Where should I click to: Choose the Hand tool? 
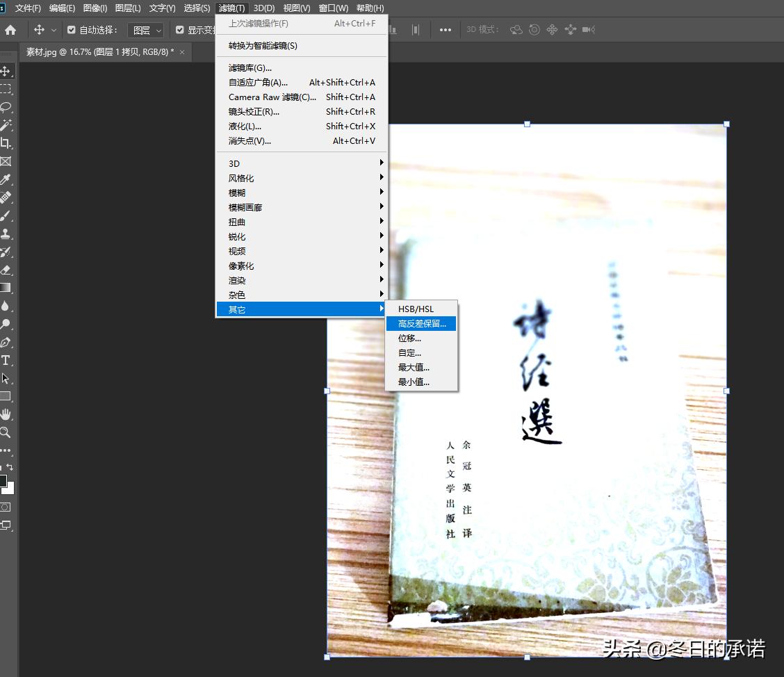(6, 414)
